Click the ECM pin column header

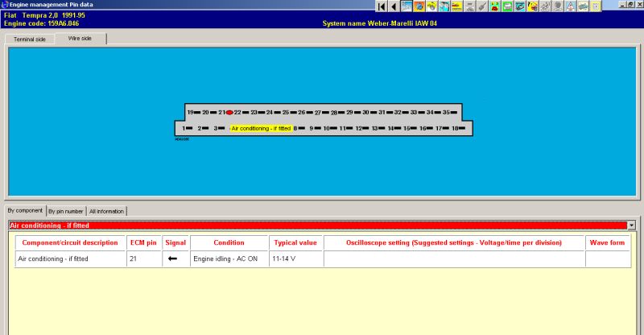tap(142, 242)
